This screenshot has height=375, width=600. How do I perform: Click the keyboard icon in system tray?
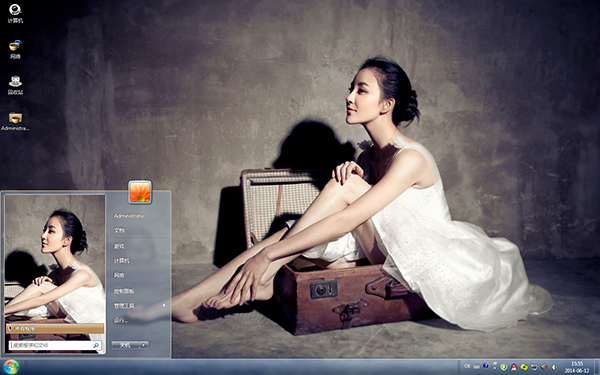pos(476,367)
